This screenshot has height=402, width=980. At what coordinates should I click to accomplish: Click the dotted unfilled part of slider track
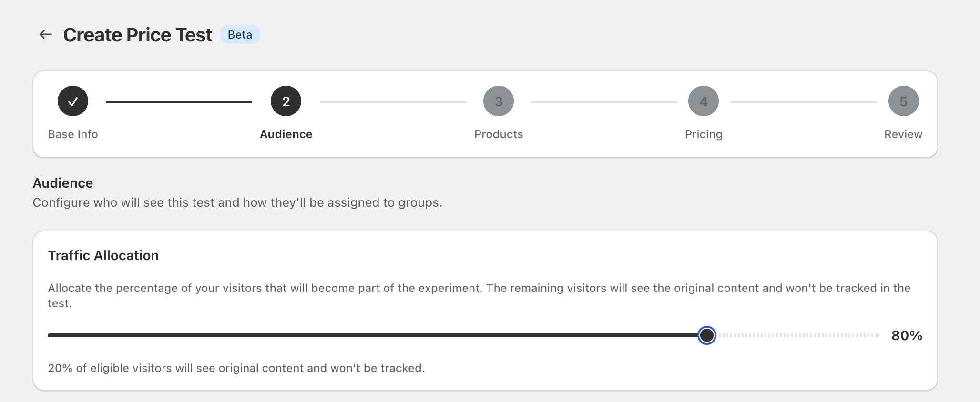tap(798, 335)
